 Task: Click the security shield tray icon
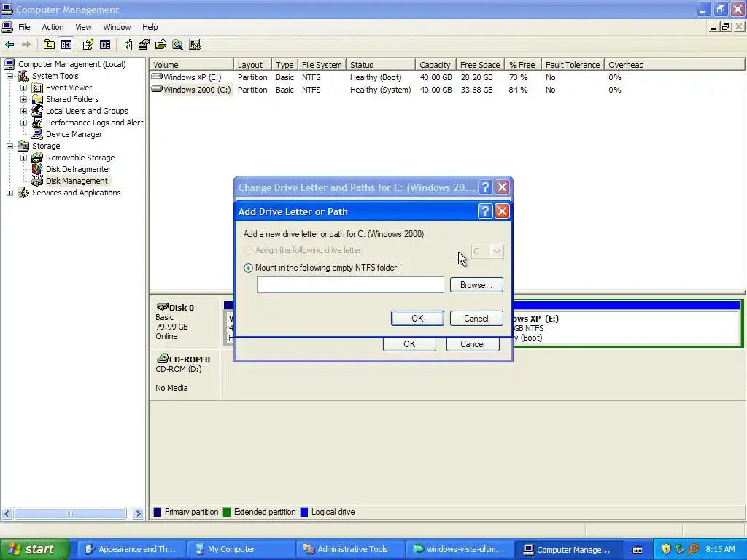(x=666, y=549)
